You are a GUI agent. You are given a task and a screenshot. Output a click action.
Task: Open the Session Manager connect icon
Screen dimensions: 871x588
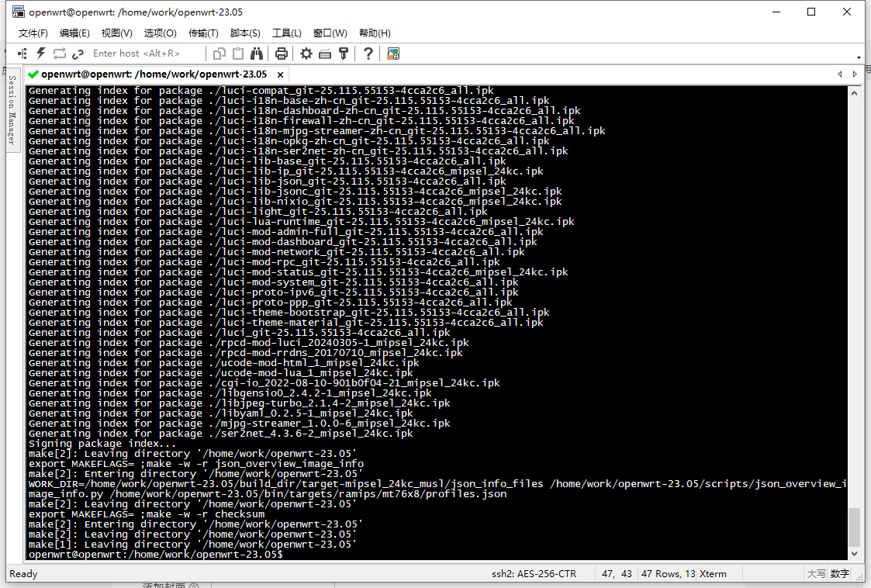coord(22,54)
